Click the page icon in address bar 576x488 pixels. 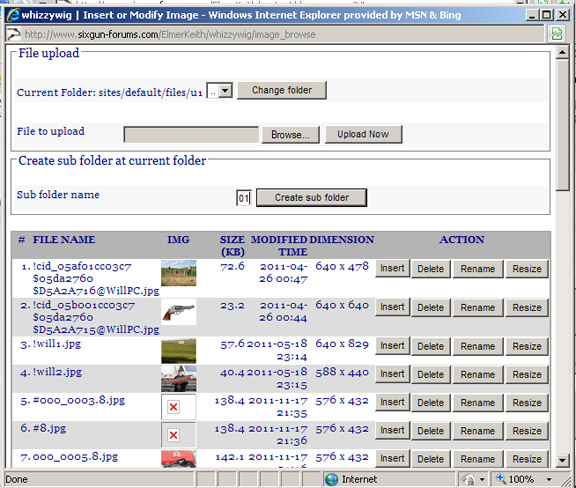click(14, 34)
